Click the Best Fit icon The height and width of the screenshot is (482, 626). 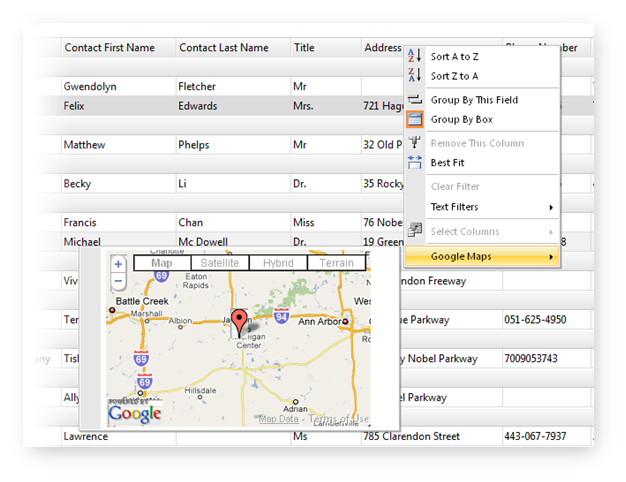coord(415,162)
